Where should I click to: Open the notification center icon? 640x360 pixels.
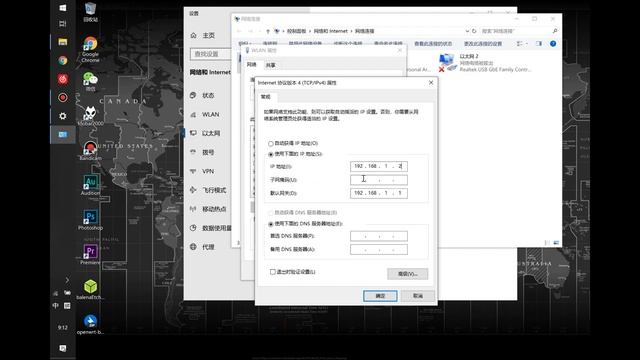(x=62, y=348)
